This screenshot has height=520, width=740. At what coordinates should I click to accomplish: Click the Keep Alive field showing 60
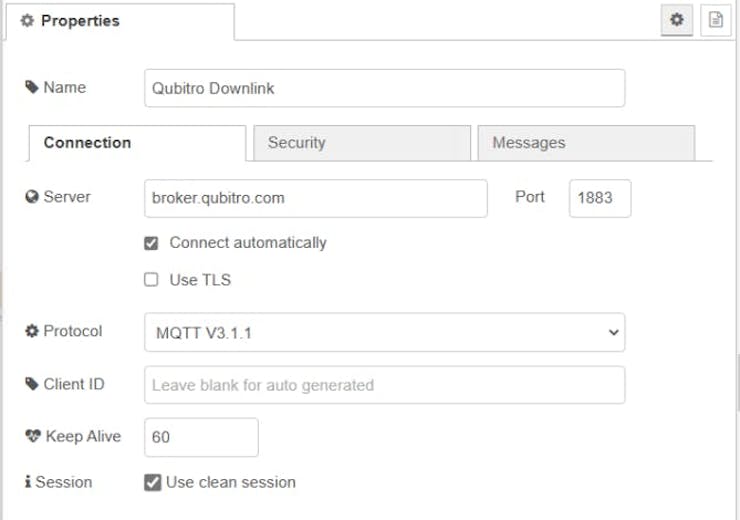coord(201,437)
